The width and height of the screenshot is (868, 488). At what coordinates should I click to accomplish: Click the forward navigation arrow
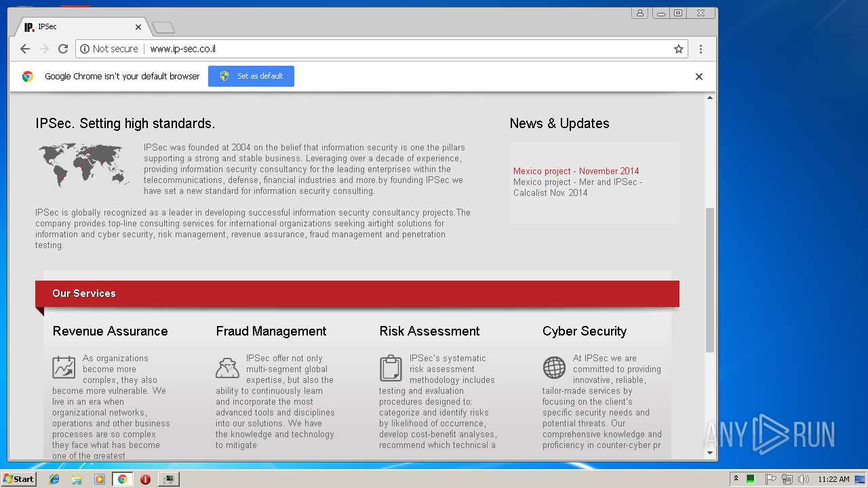pos(44,49)
